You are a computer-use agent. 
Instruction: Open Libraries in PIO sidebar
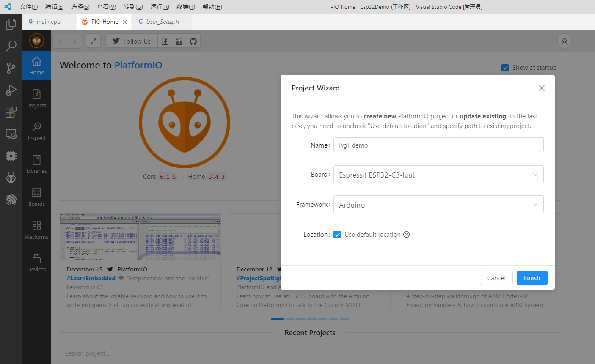[x=37, y=164]
